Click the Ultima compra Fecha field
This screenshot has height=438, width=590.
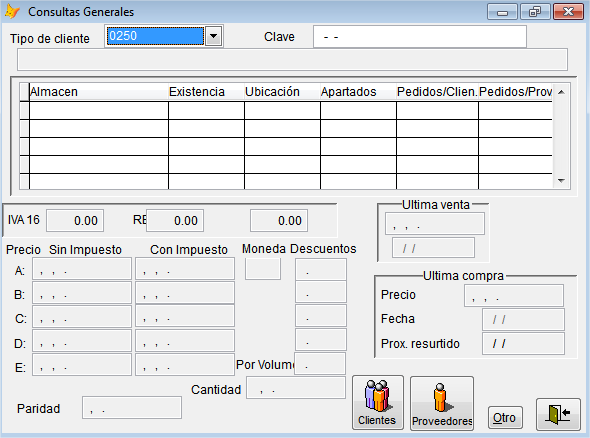coord(523,320)
